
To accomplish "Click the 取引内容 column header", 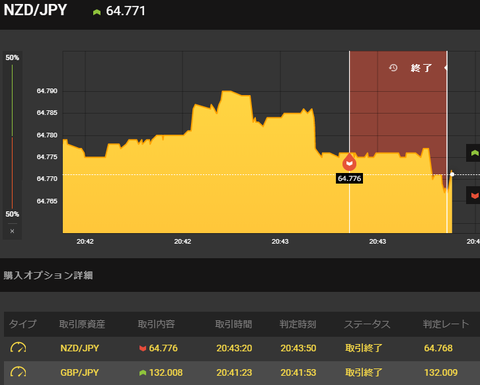I will 156,324.
